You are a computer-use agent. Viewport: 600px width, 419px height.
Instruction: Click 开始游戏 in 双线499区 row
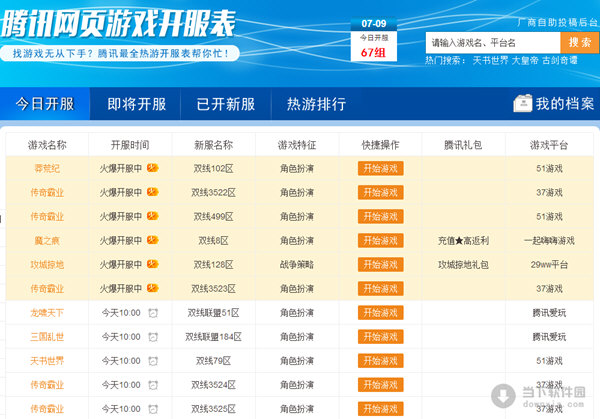(x=380, y=216)
